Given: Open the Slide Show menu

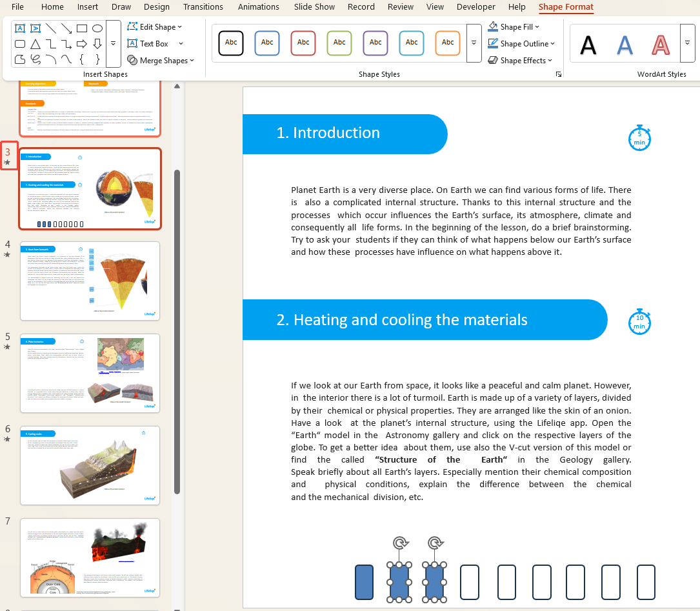Looking at the screenshot, I should coord(314,7).
